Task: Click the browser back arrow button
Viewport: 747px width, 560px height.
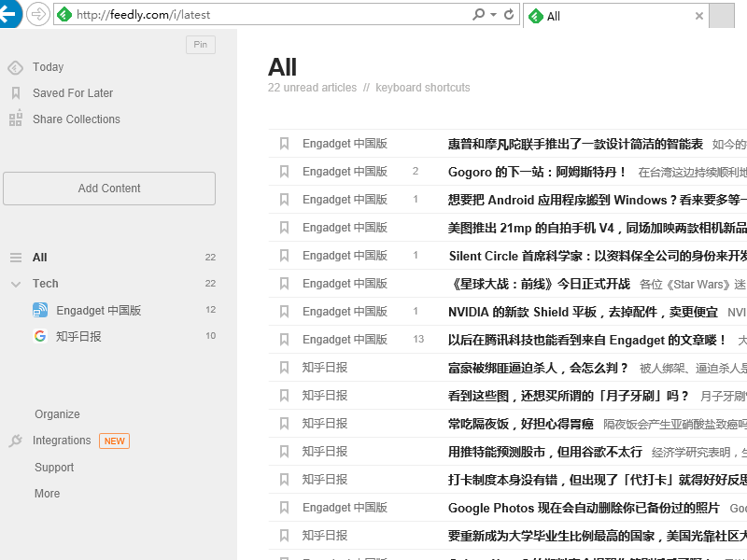Action: point(8,14)
